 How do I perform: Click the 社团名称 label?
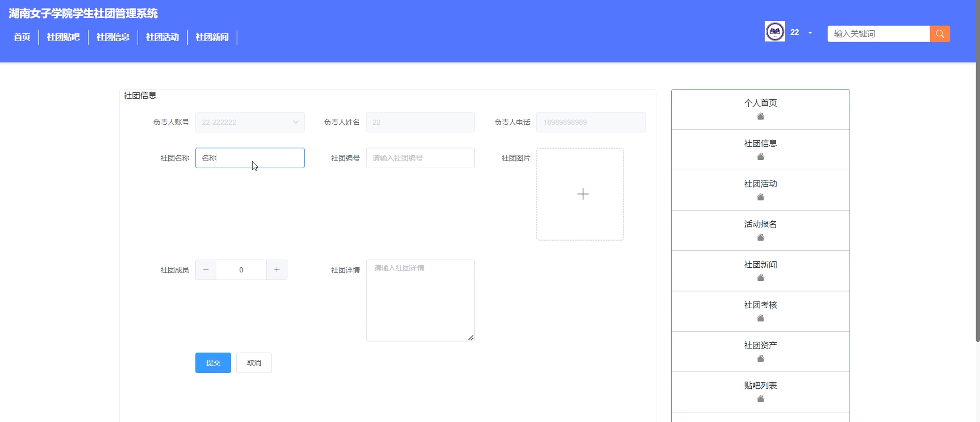(174, 158)
